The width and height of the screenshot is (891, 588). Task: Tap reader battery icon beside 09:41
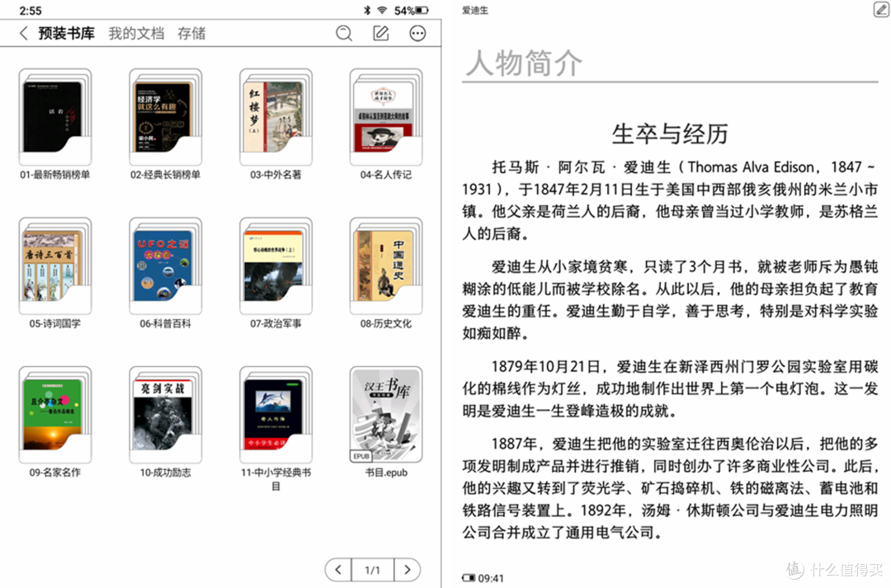[469, 578]
